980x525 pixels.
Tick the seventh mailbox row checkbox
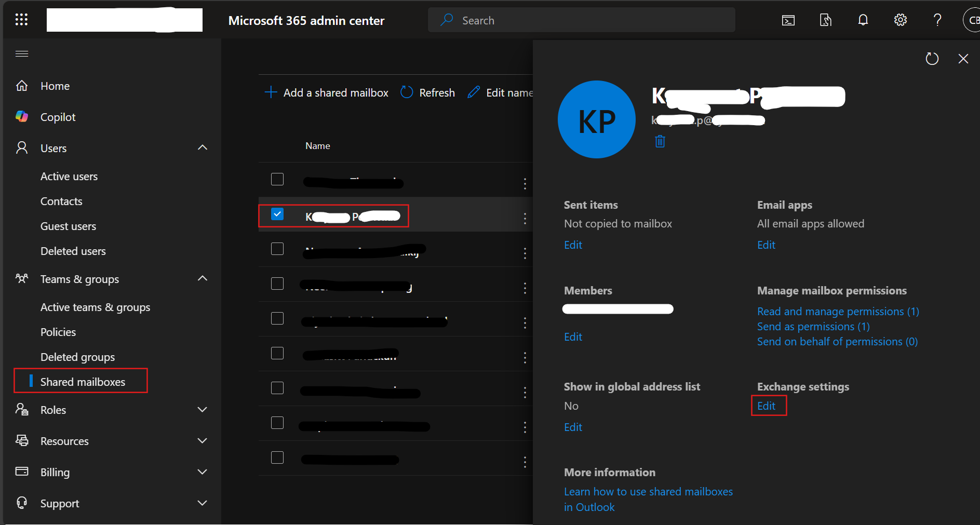[x=277, y=388]
